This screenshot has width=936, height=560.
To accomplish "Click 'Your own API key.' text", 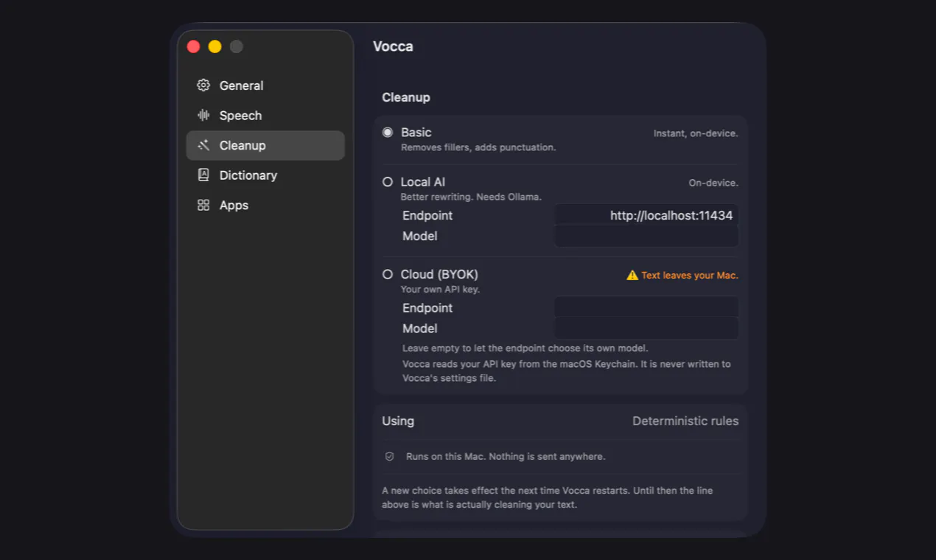I will pos(440,289).
